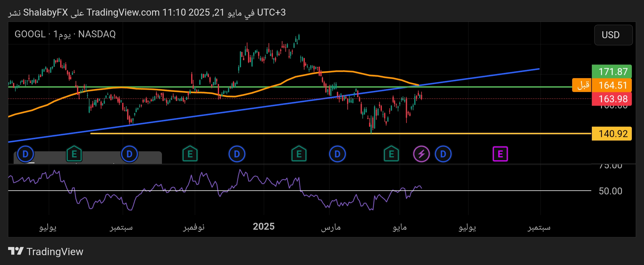The image size is (644, 265).
Task: Click the magenta upcoming earnings E marker
Action: [x=500, y=154]
